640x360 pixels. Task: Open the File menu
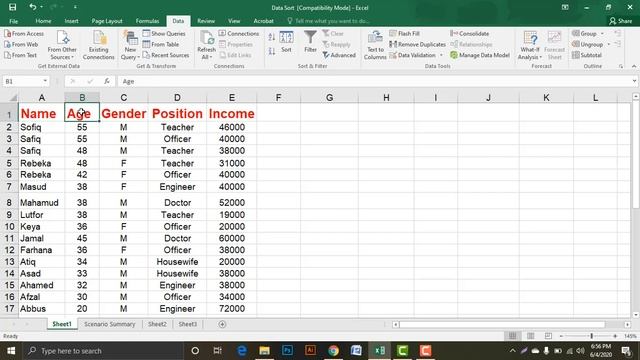pyautogui.click(x=13, y=21)
